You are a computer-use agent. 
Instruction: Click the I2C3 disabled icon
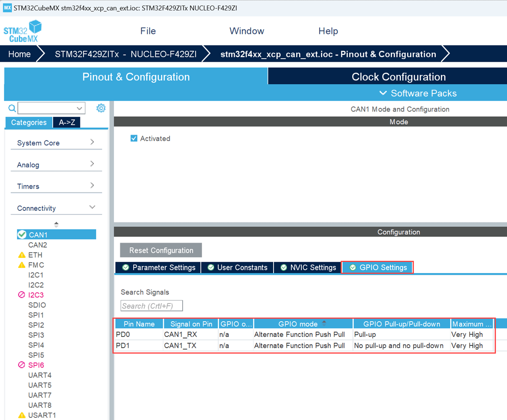click(22, 295)
